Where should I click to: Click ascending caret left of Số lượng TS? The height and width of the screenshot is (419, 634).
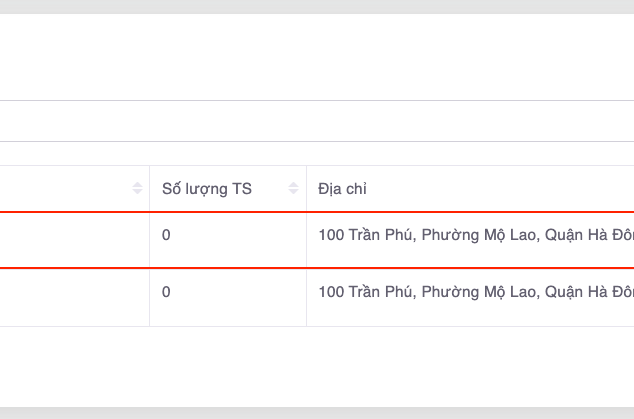(137, 184)
